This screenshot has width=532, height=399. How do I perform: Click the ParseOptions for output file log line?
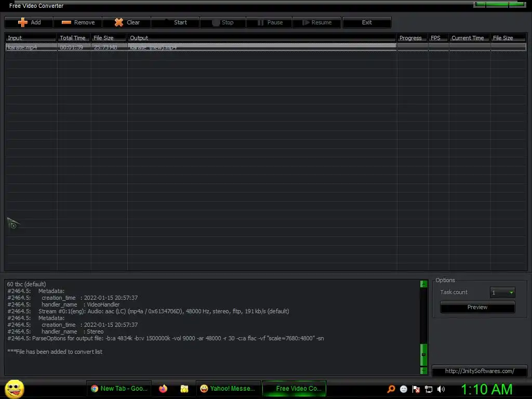[x=166, y=338]
